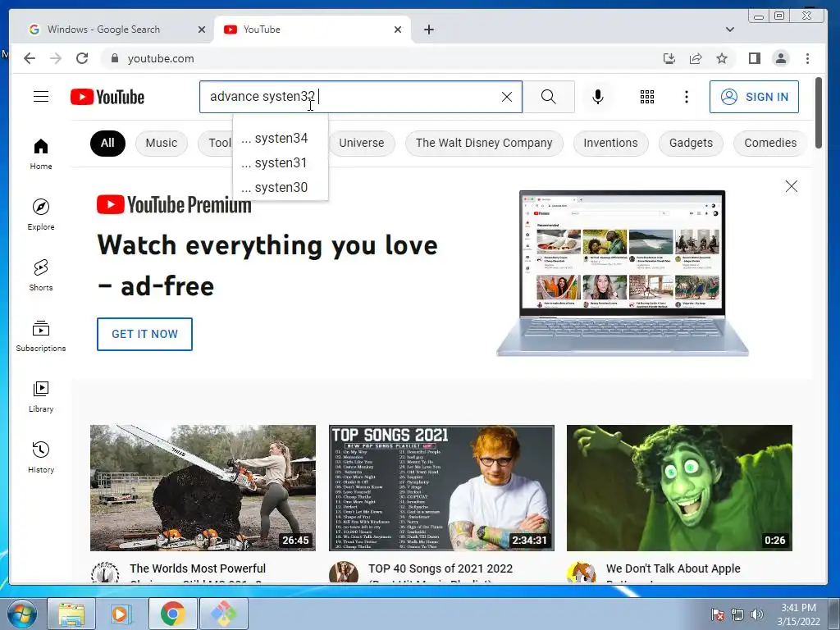Screen dimensions: 840x630
Task: Click the SIGN IN button
Action: point(754,97)
